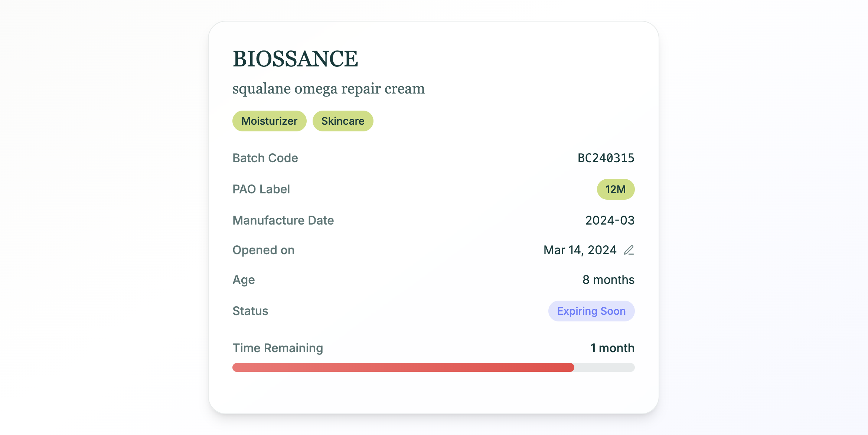868x435 pixels.
Task: Click the edit pencil icon beside opened date
Action: (x=629, y=250)
